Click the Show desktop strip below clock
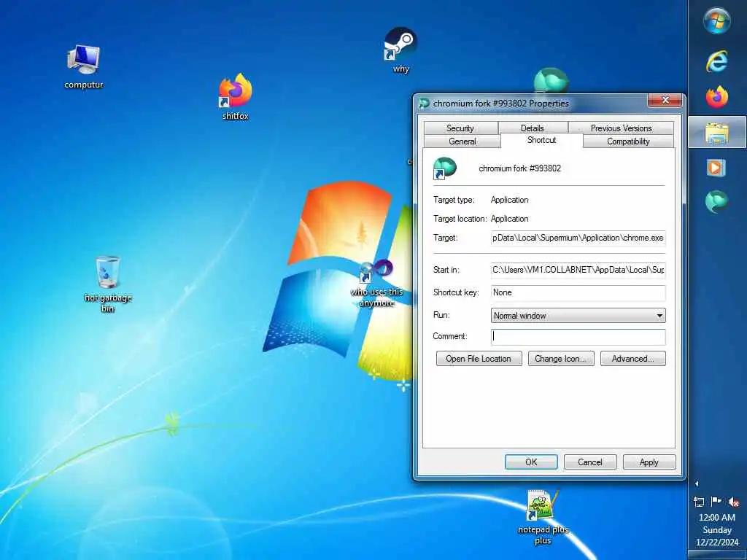Screen dimensions: 747x560 [x=717, y=555]
